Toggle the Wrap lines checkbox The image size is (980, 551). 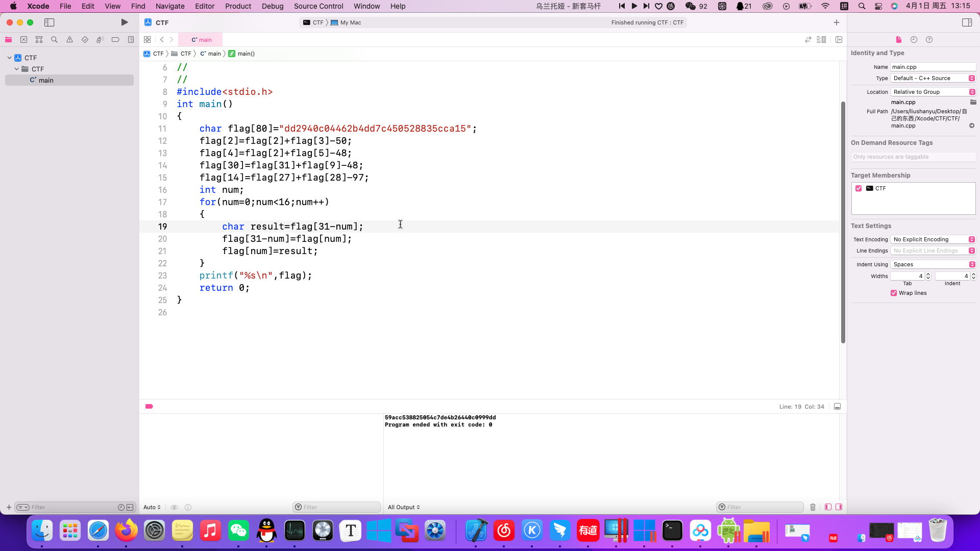[894, 293]
